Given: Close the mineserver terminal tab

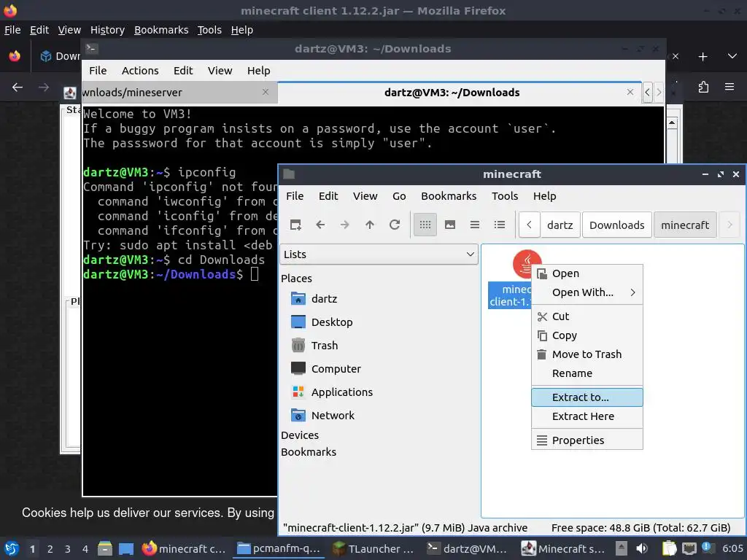Looking at the screenshot, I should [266, 92].
